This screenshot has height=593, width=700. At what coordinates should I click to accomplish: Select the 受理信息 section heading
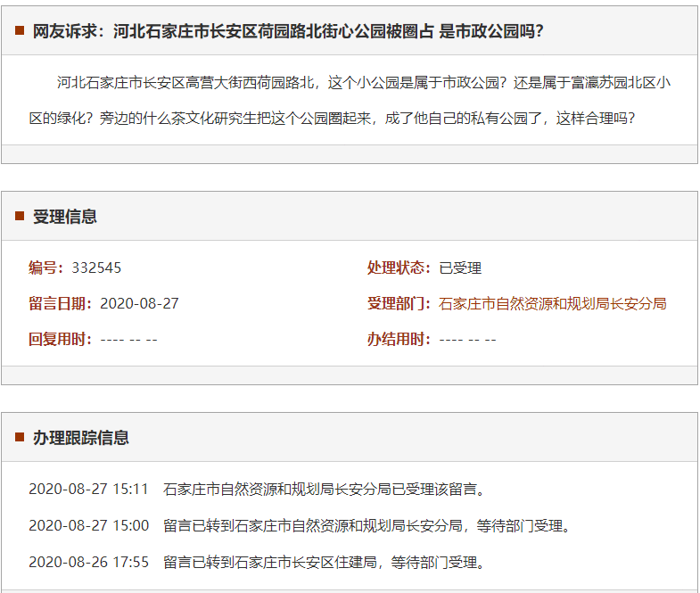pyautogui.click(x=65, y=217)
